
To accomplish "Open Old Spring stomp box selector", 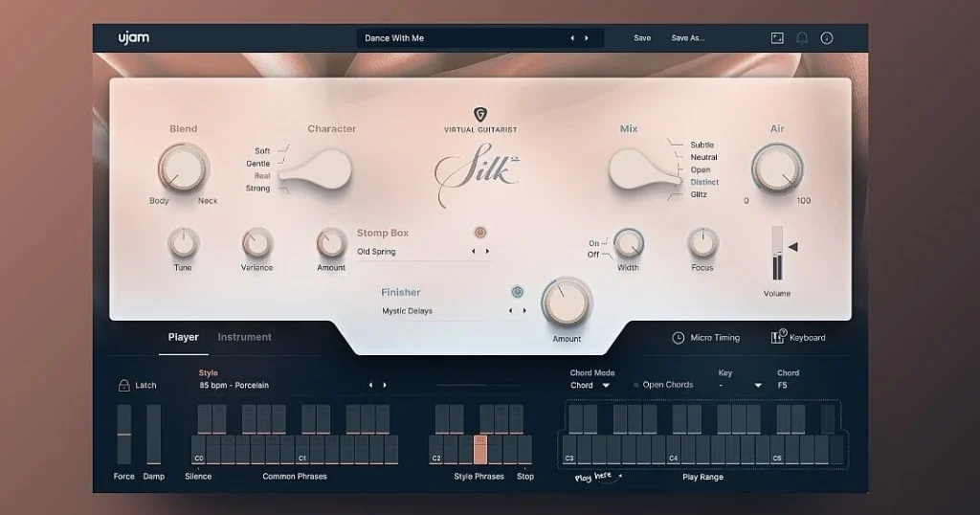I will pyautogui.click(x=376, y=251).
